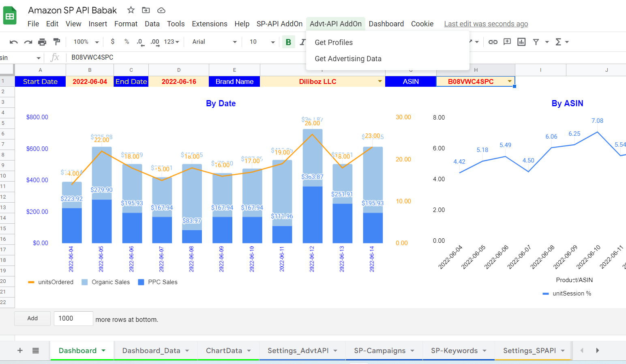Viewport: 626px width, 364px height.
Task: Open the Arial font dropdown
Action: [x=214, y=42]
